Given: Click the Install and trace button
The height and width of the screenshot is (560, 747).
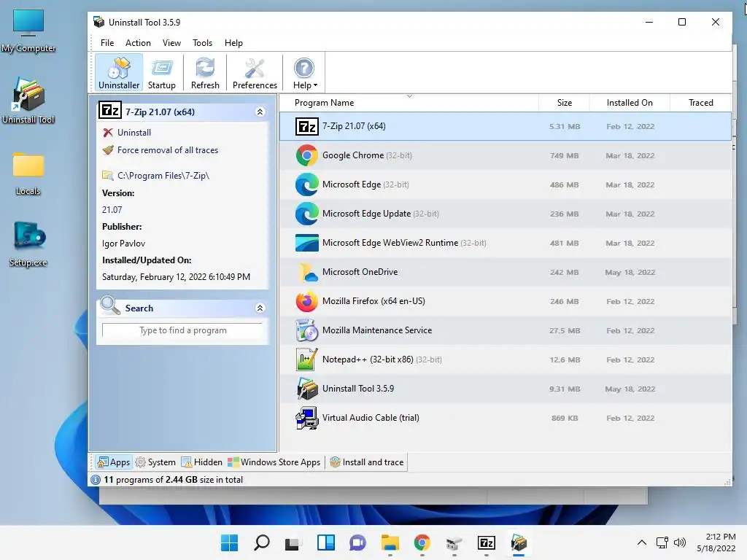Looking at the screenshot, I should click(366, 462).
